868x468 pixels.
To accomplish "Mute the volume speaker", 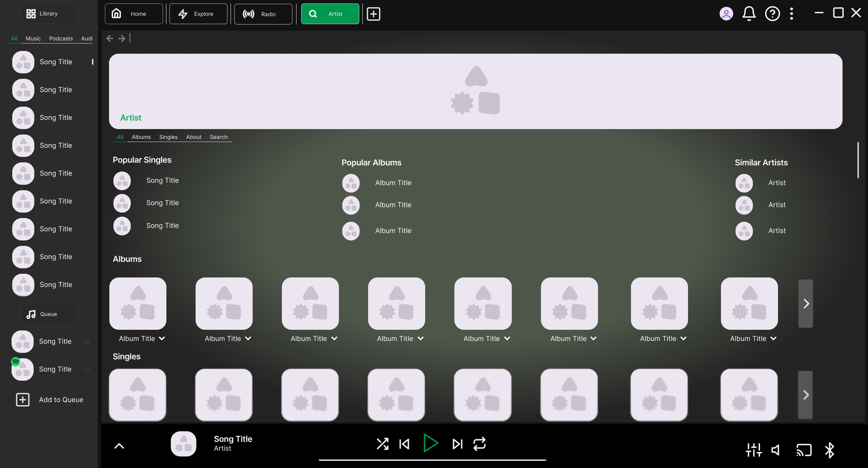I will click(x=776, y=450).
